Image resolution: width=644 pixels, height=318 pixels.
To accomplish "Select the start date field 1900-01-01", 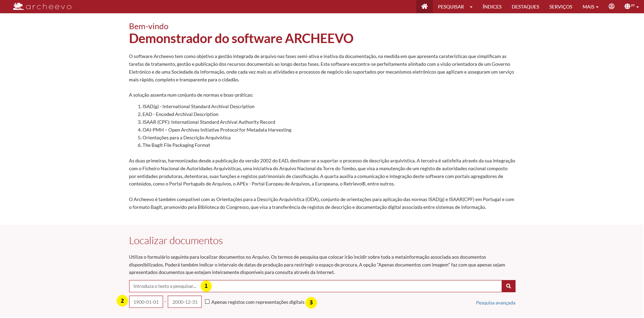I will (x=146, y=302).
